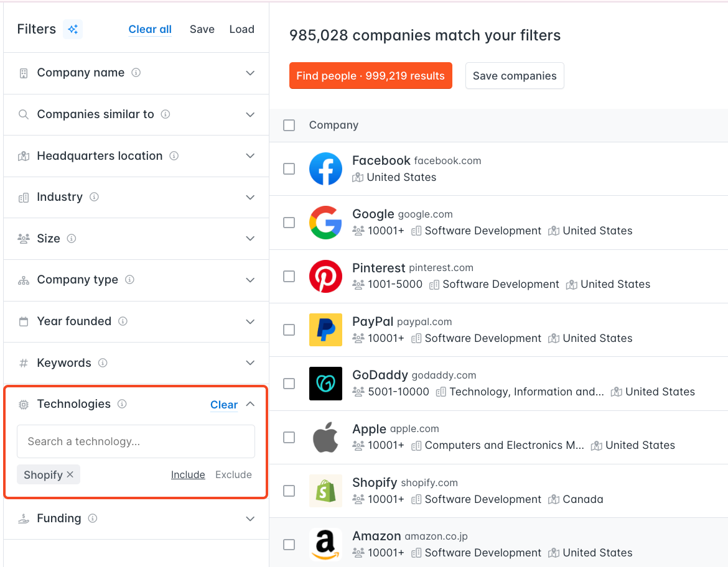Viewport: 728px width, 567px height.
Task: Select all companies via header checkbox
Action: 289,126
